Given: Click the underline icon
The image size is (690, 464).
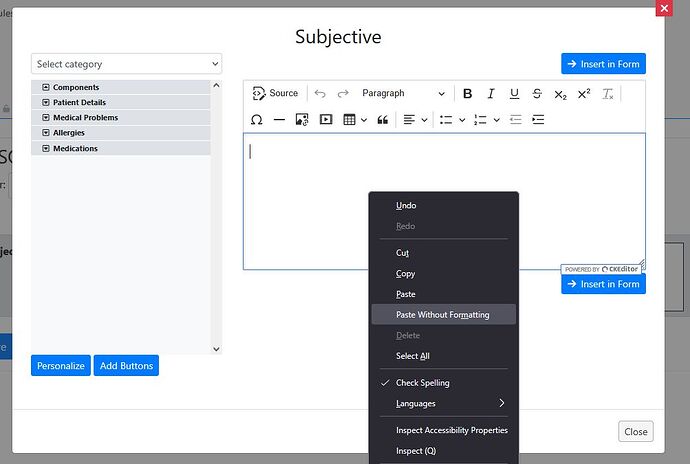Looking at the screenshot, I should (514, 94).
